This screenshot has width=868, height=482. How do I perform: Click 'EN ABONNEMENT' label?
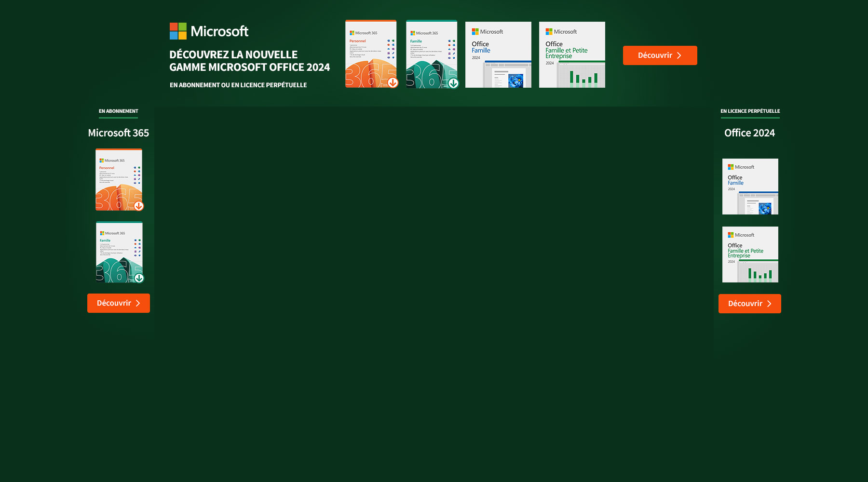pos(119,111)
